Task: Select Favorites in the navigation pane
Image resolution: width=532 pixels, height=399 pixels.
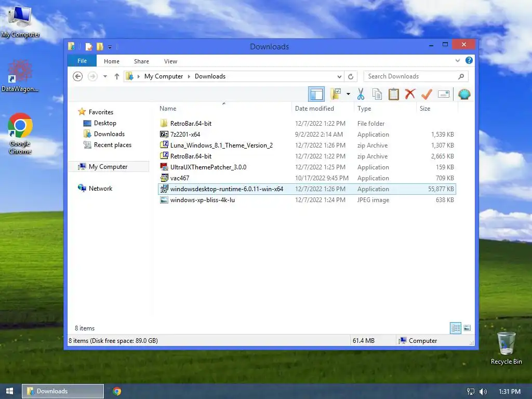Action: click(x=101, y=112)
